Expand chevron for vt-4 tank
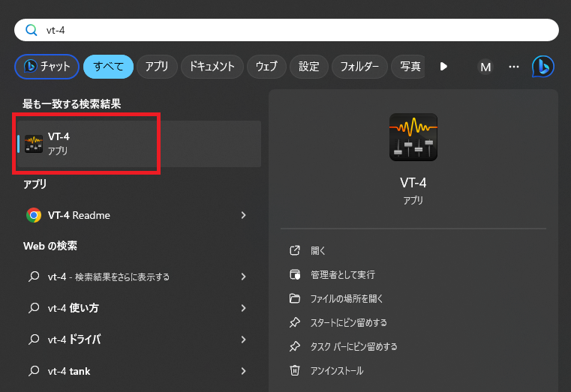571x392 pixels. [243, 371]
